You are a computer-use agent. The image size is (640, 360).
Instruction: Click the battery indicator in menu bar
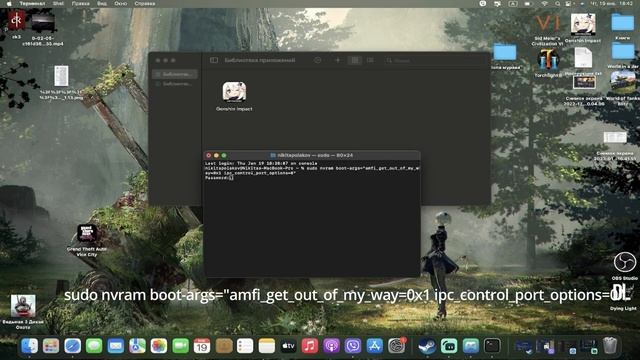coord(528,3)
